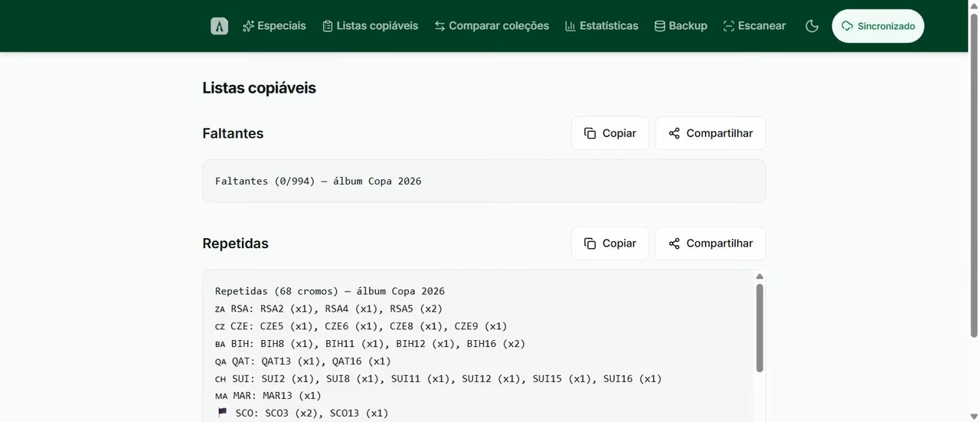Toggle dark mode with the moon icon
This screenshot has height=422, width=980.
[812, 26]
